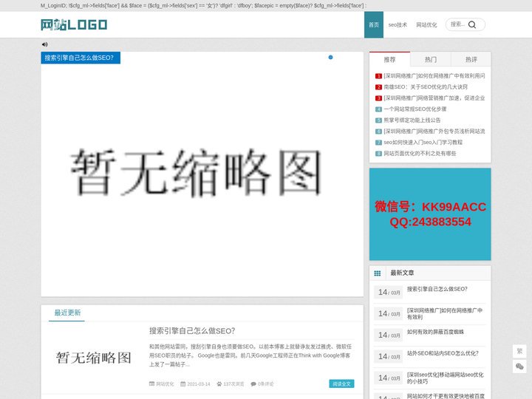Click the 网站LOGO site logo
The height and width of the screenshot is (399, 532).
pyautogui.click(x=74, y=25)
